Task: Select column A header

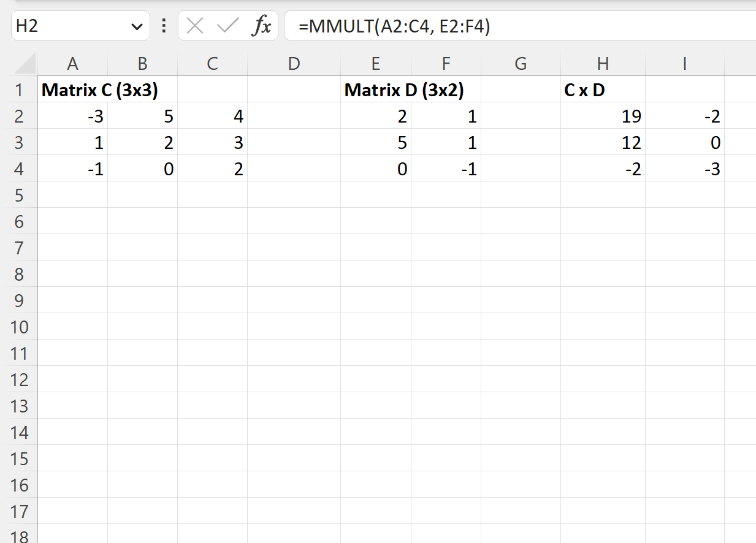Action: [73, 63]
